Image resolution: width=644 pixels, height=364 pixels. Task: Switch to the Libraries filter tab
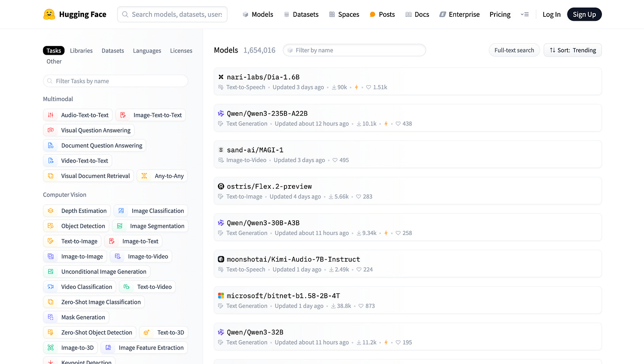pyautogui.click(x=81, y=50)
